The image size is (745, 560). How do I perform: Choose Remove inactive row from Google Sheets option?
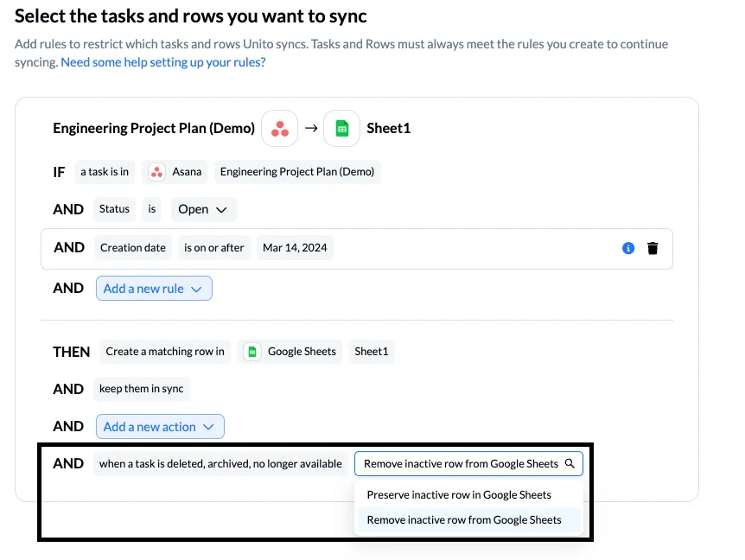463,520
